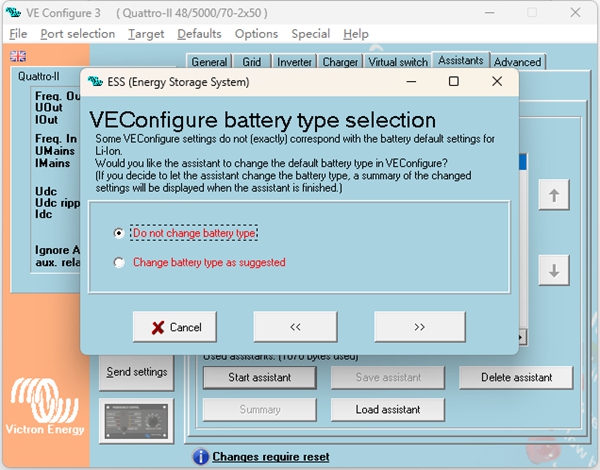The width and height of the screenshot is (600, 470).
Task: Click the Send settings button
Action: pos(137,372)
